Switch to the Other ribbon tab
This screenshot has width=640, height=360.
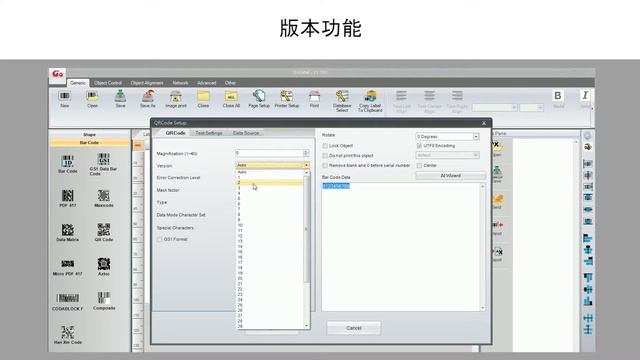pyautogui.click(x=230, y=83)
